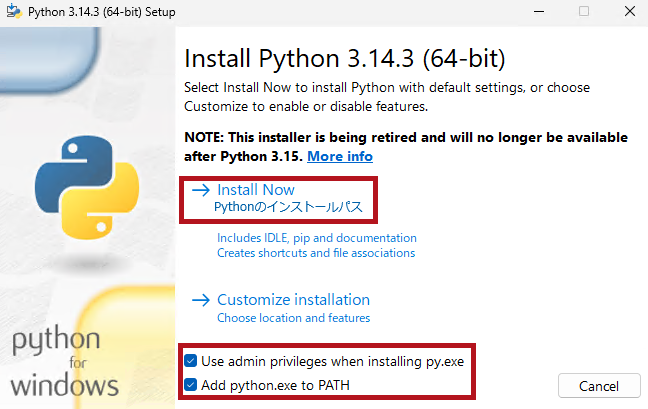Click the maximize button in title bar
Image resolution: width=648 pixels, height=409 pixels.
tap(584, 11)
